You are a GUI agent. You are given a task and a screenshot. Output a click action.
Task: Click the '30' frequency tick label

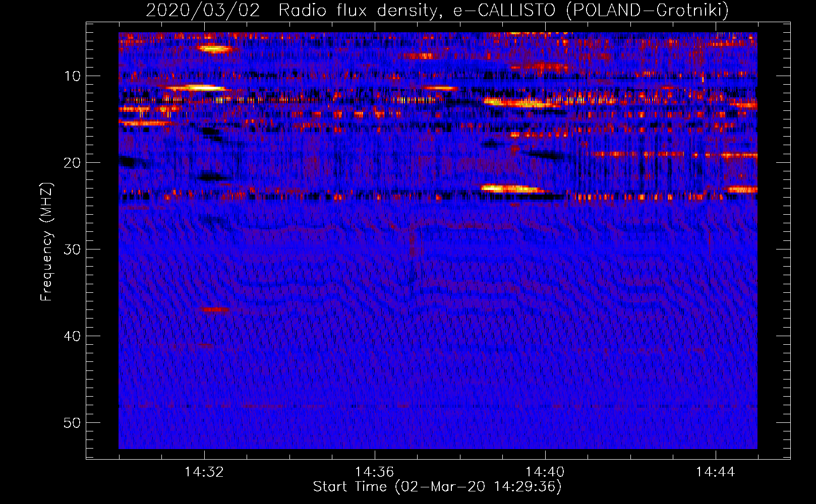tap(72, 249)
